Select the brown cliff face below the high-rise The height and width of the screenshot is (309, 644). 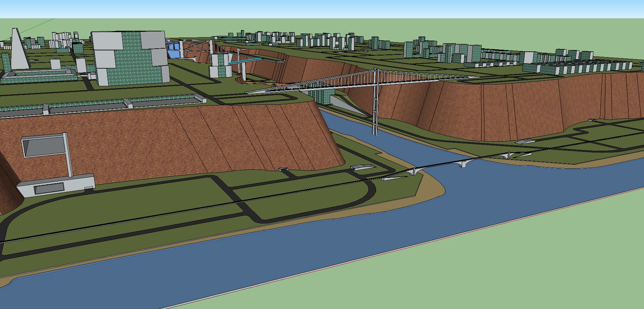click(171, 140)
